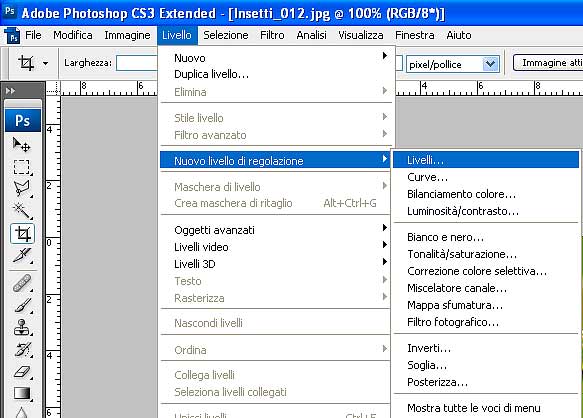Choose Bilanciamento colore adjustment
The image size is (583, 418).
pyautogui.click(x=486, y=194)
